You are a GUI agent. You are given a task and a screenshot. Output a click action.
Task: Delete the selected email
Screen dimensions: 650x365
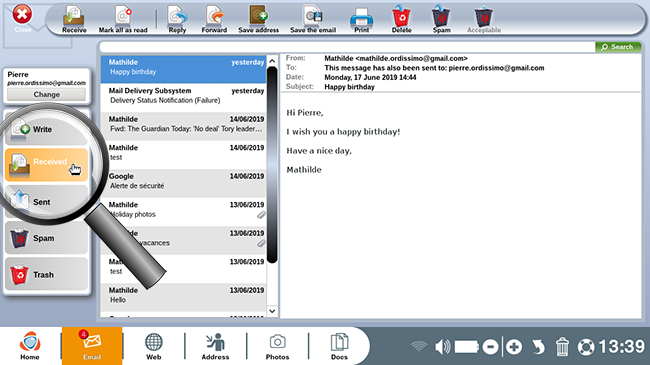pyautogui.click(x=401, y=19)
